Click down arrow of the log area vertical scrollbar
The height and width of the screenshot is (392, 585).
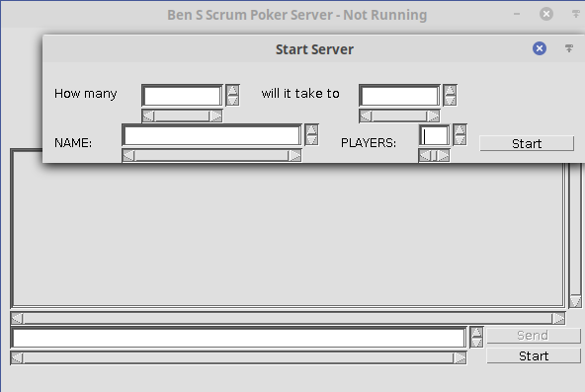[x=575, y=301]
